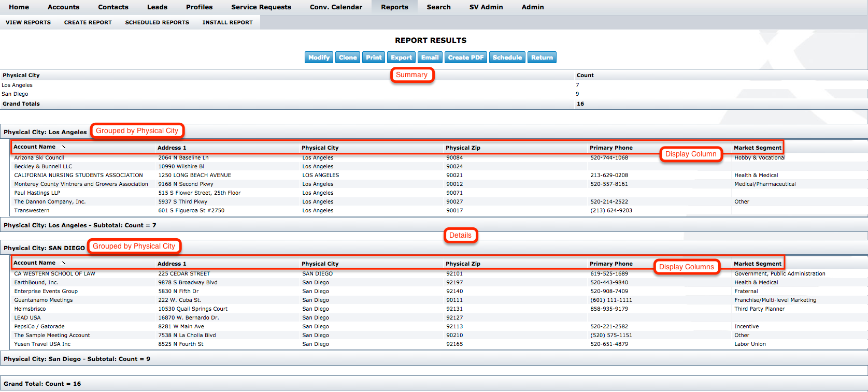The width and height of the screenshot is (868, 392).
Task: Email the report
Action: [430, 57]
